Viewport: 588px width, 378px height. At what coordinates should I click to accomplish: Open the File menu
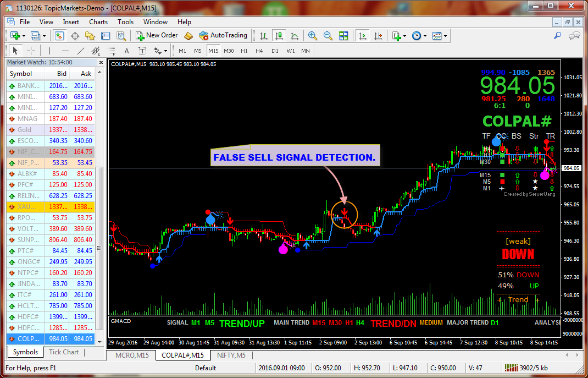click(25, 22)
